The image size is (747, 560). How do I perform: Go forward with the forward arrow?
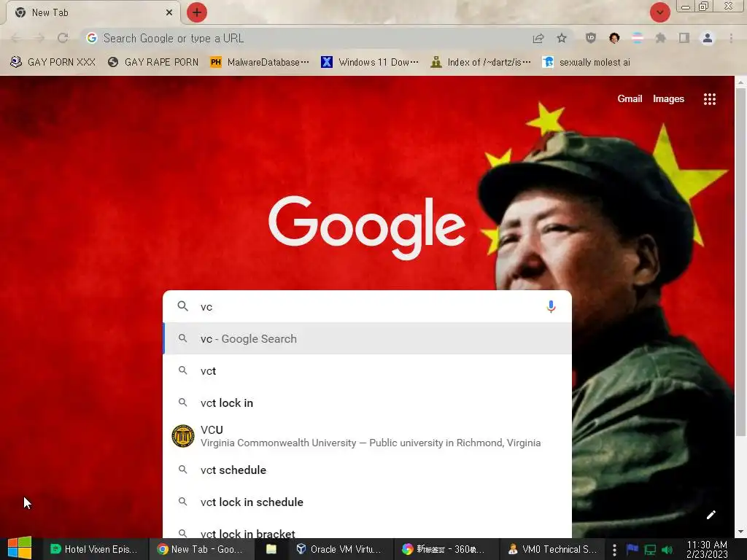click(39, 38)
